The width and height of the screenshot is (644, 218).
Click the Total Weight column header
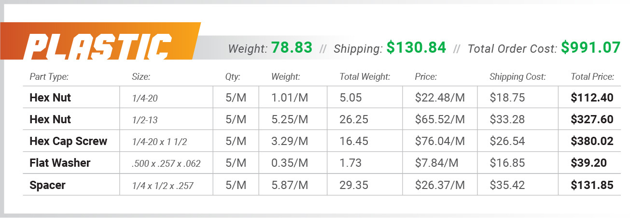click(x=364, y=76)
